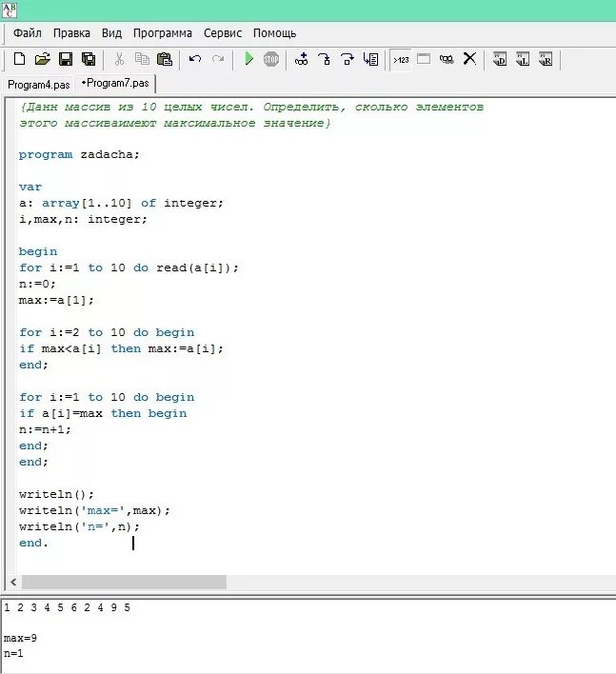Toggle the >123 output window button
This screenshot has width=616, height=674.
pyautogui.click(x=401, y=60)
